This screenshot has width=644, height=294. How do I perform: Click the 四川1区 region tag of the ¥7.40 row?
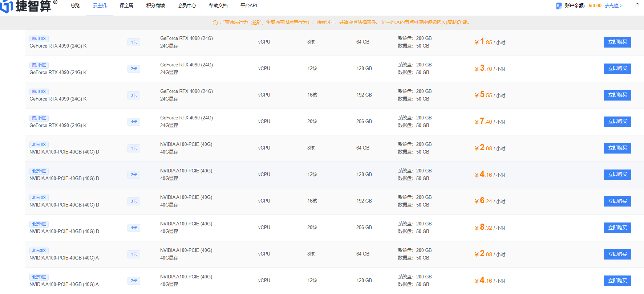pyautogui.click(x=39, y=118)
